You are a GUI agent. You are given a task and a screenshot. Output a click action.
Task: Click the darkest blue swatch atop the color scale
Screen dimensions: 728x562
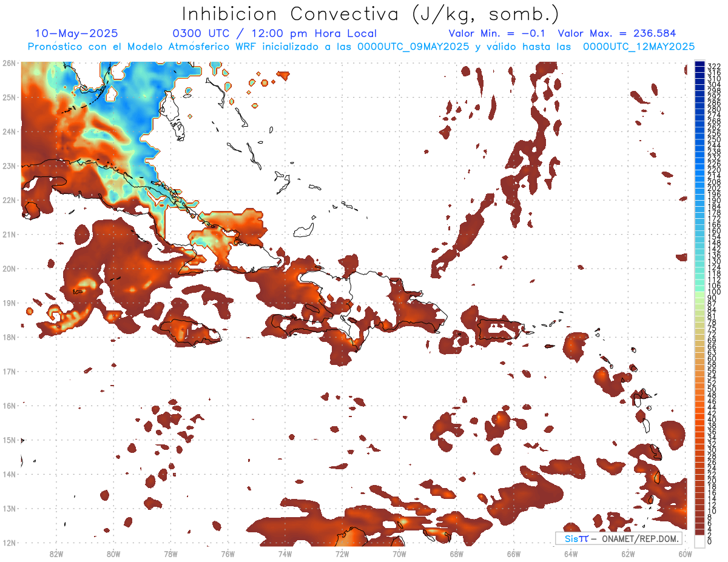(x=700, y=64)
